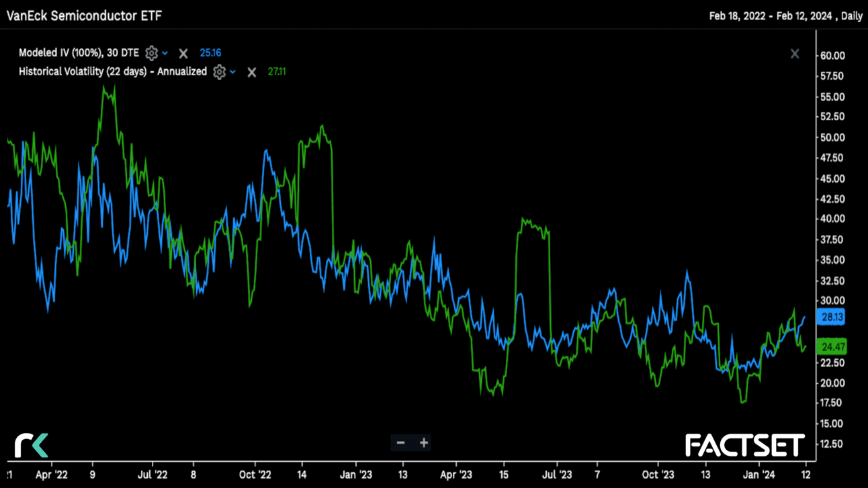Click the 40.00 y-axis label

832,219
